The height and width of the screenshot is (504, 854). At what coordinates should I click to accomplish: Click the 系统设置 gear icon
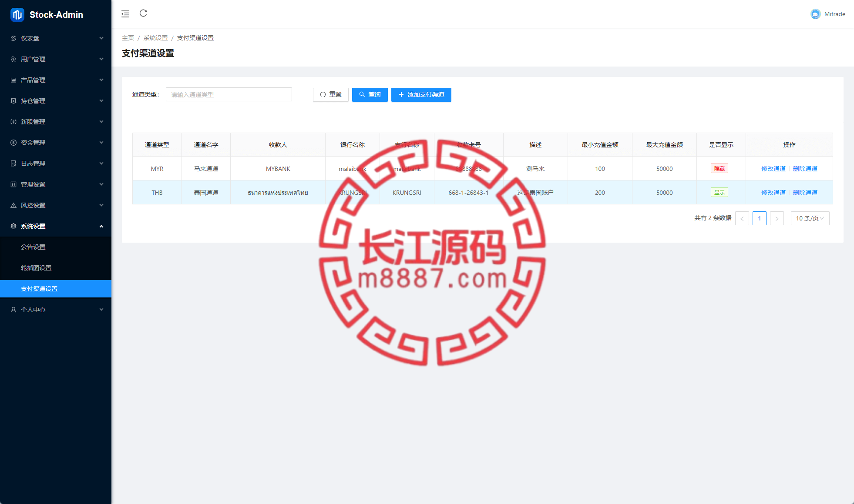(13, 226)
